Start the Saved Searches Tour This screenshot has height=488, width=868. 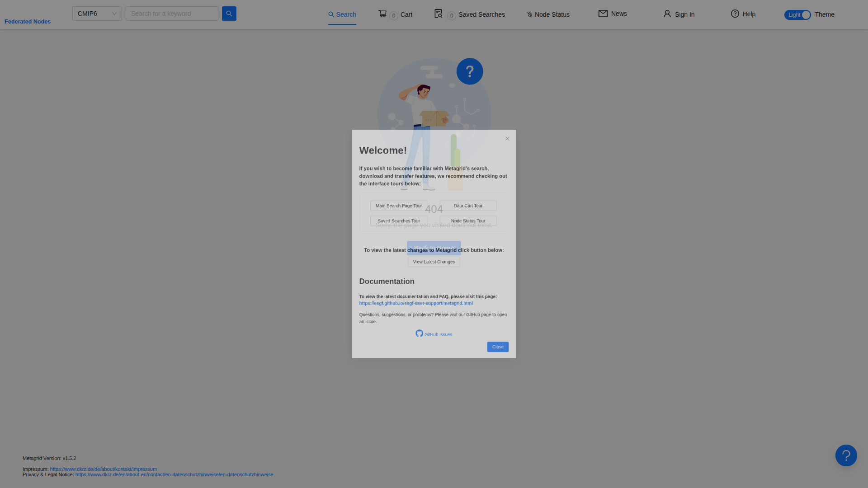click(399, 221)
